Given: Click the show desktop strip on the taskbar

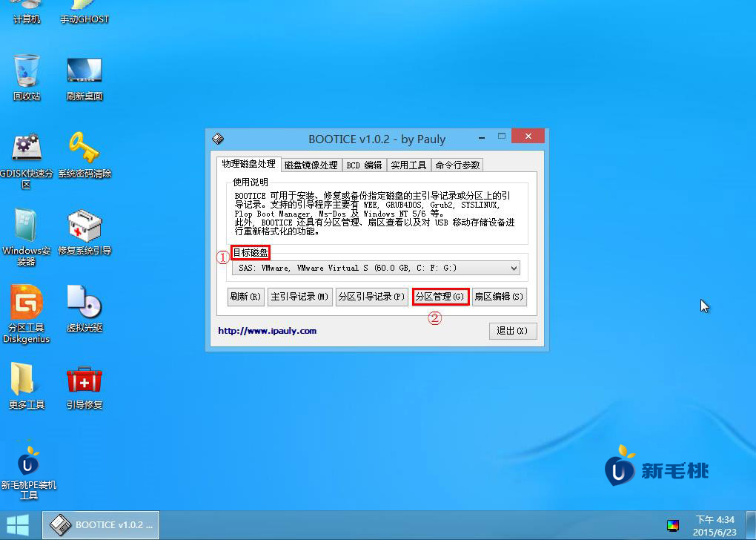Looking at the screenshot, I should point(752,525).
